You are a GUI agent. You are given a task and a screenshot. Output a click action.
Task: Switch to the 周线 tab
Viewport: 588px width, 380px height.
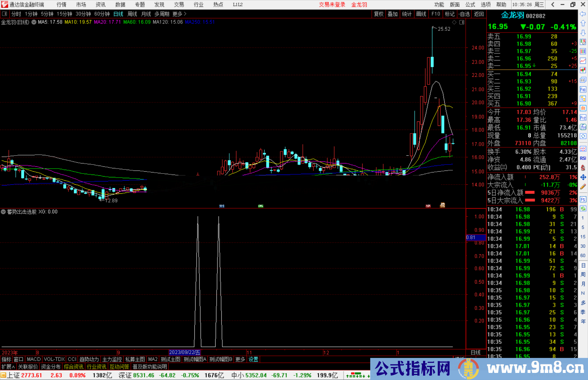click(132, 14)
